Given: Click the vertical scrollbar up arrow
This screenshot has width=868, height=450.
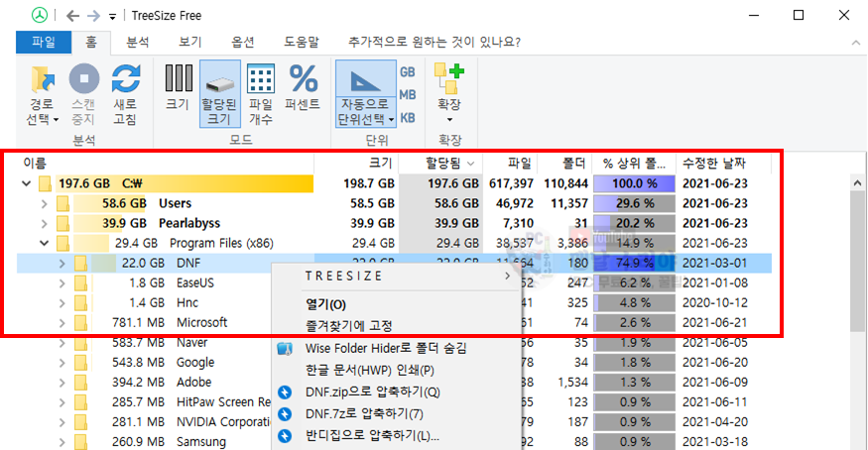Looking at the screenshot, I should coord(857,183).
